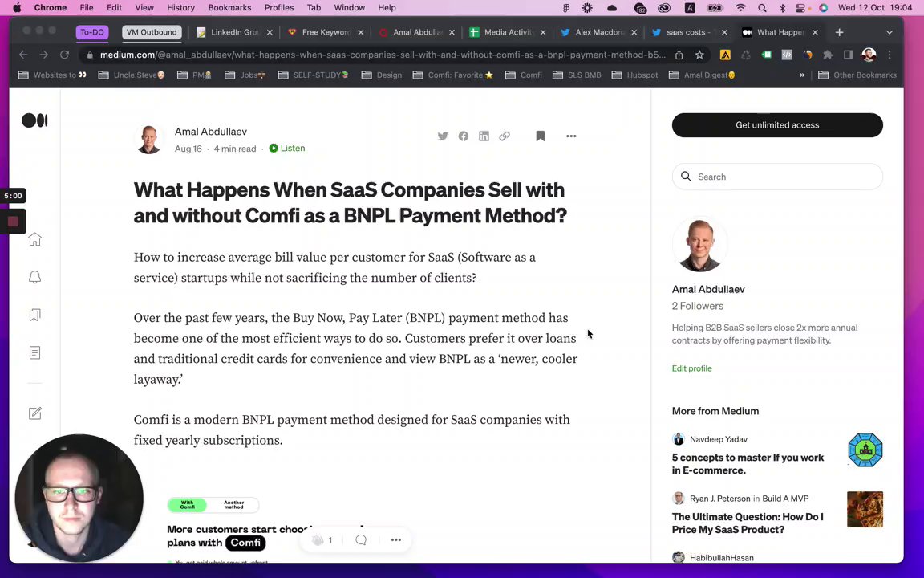Clap for the article

point(318,539)
